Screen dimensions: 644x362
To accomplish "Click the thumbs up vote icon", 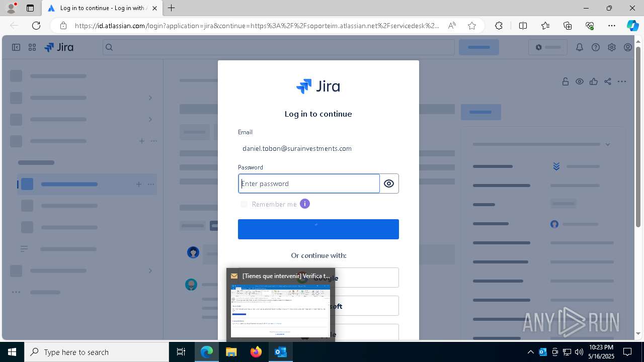I will tap(594, 81).
